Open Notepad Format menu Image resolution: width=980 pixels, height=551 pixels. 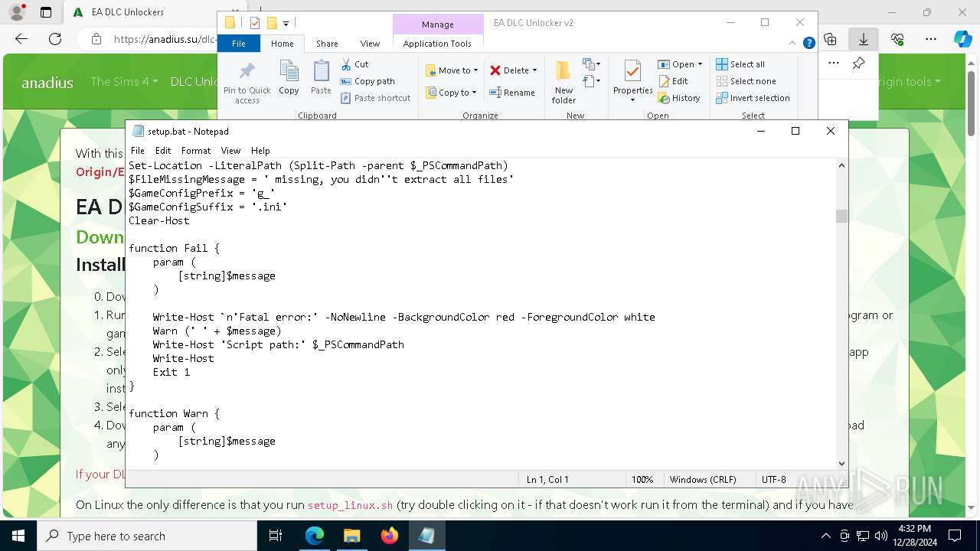click(196, 151)
